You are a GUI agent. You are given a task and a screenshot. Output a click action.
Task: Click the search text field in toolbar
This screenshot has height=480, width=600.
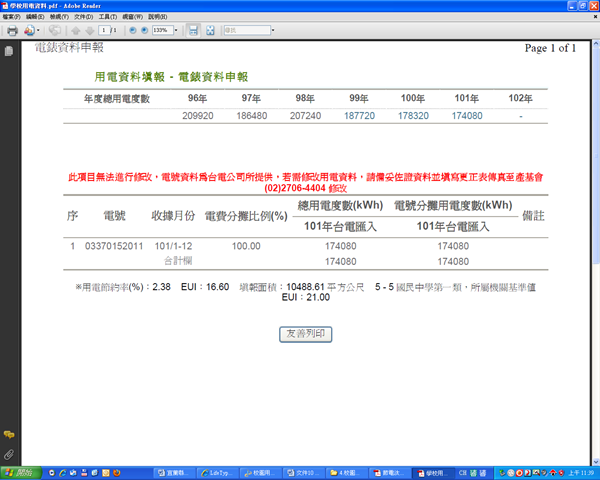click(x=247, y=30)
